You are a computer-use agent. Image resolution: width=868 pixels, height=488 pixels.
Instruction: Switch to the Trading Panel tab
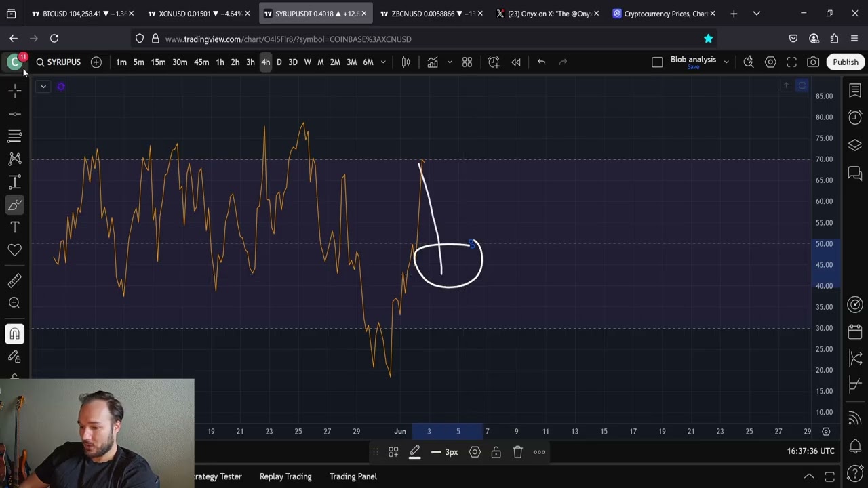353,476
